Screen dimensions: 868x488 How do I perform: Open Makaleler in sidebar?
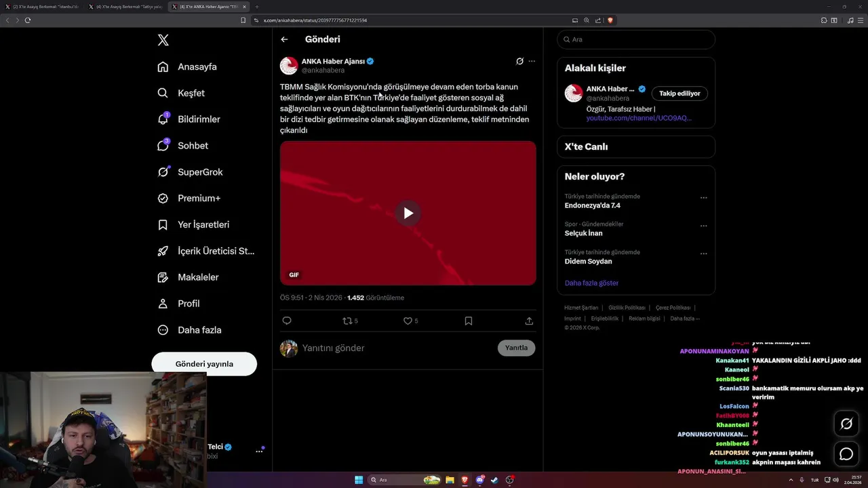tap(188, 277)
